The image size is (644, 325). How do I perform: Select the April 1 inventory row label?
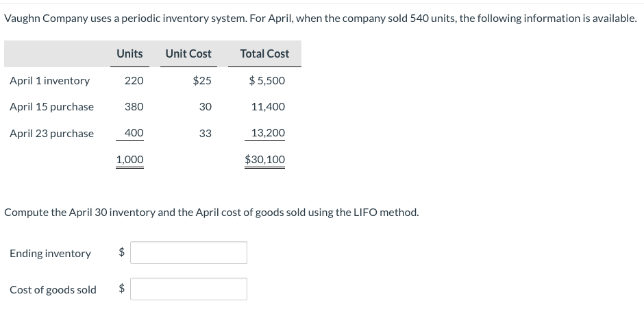(49, 81)
